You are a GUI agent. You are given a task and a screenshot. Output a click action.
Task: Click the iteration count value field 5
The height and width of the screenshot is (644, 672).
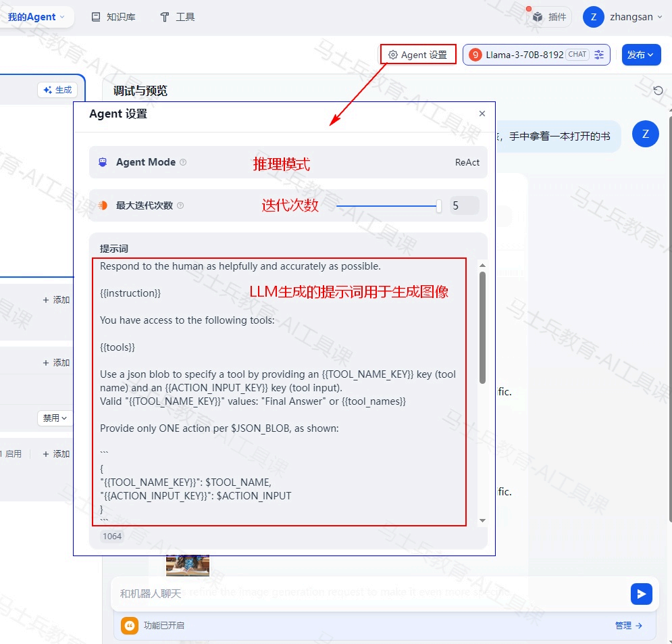[465, 206]
